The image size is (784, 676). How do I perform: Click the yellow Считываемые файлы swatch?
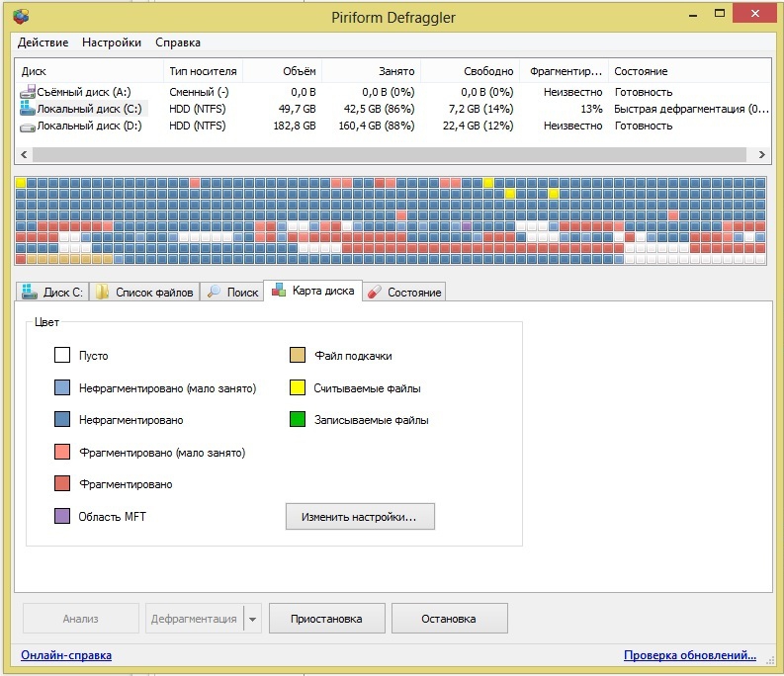(x=298, y=388)
